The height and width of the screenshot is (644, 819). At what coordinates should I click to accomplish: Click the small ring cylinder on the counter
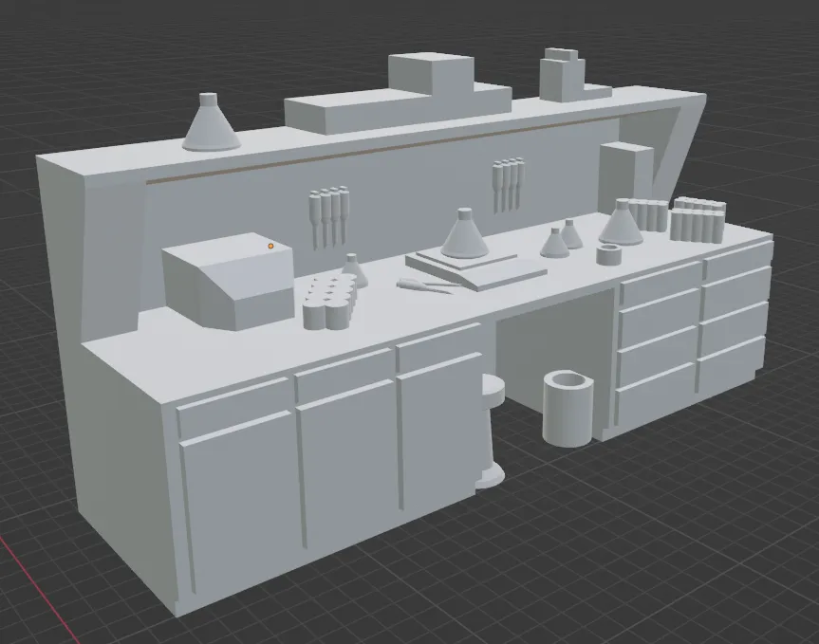click(608, 254)
